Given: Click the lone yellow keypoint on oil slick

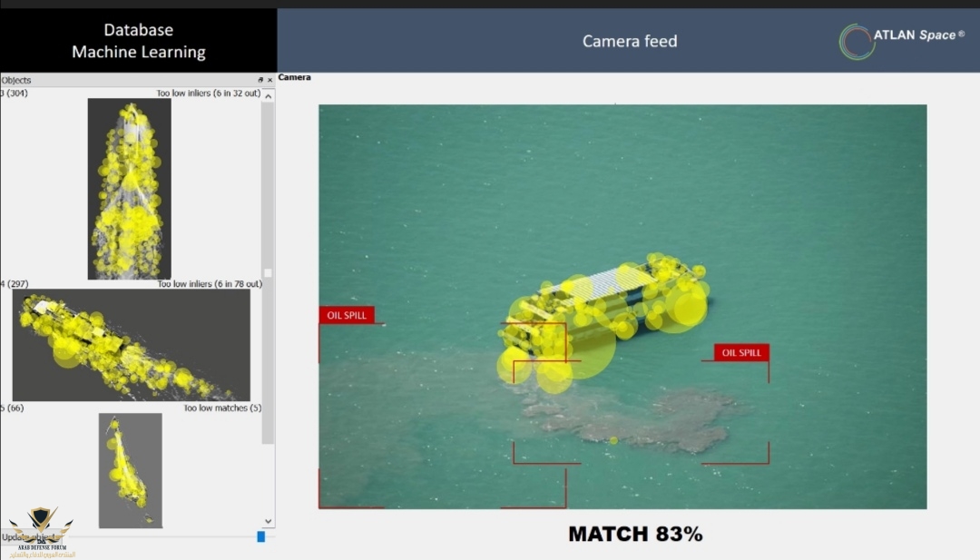Looking at the screenshot, I should coord(613,441).
